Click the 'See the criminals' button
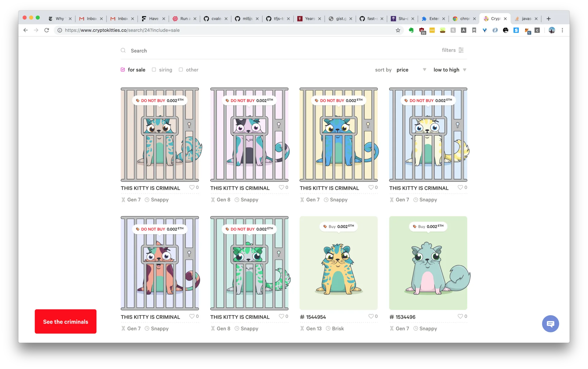The image size is (588, 369). click(66, 322)
